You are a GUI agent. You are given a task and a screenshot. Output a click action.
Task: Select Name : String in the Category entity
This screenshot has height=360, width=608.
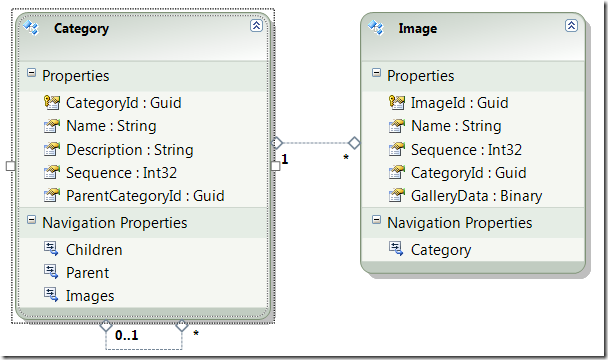pos(111,126)
